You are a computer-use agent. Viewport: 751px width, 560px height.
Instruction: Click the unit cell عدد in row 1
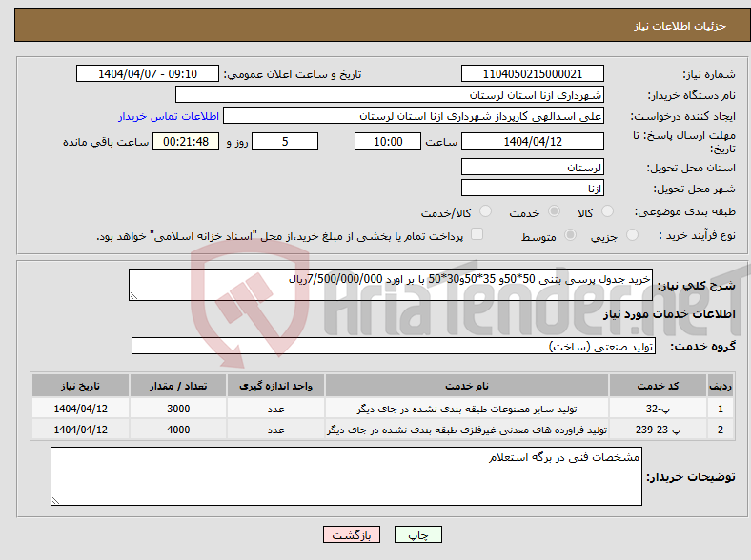pos(275,409)
